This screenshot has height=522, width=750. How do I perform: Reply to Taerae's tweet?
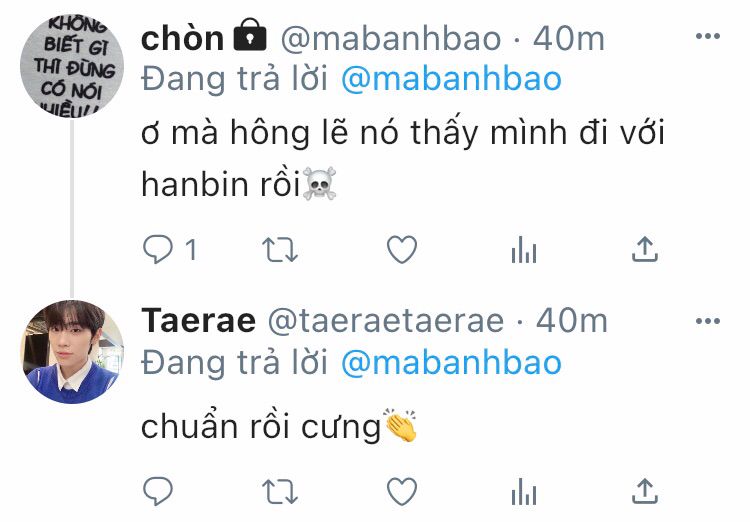click(158, 491)
